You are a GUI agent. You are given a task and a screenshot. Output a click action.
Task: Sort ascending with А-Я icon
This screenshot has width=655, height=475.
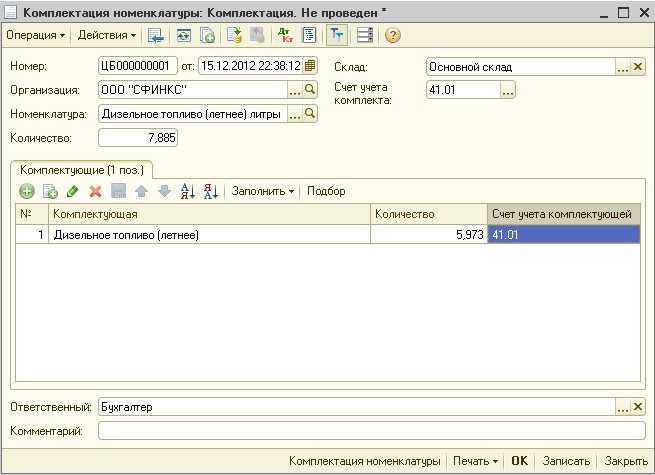click(x=188, y=191)
